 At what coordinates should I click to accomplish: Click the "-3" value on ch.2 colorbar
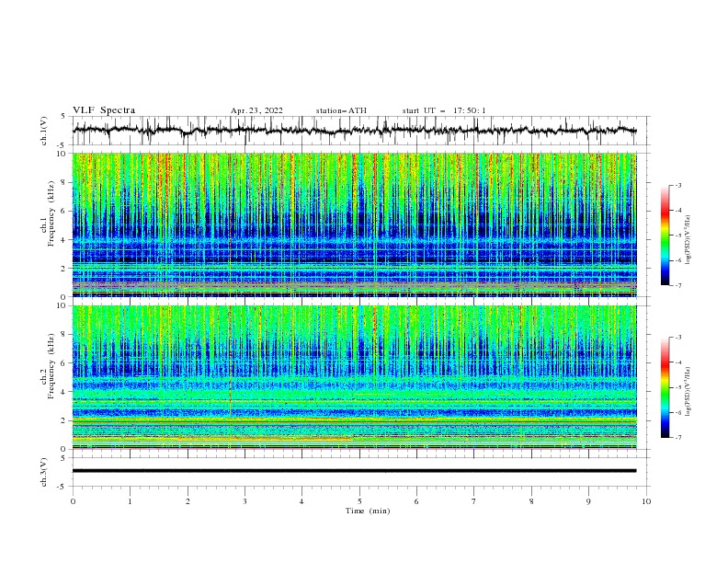(x=678, y=338)
